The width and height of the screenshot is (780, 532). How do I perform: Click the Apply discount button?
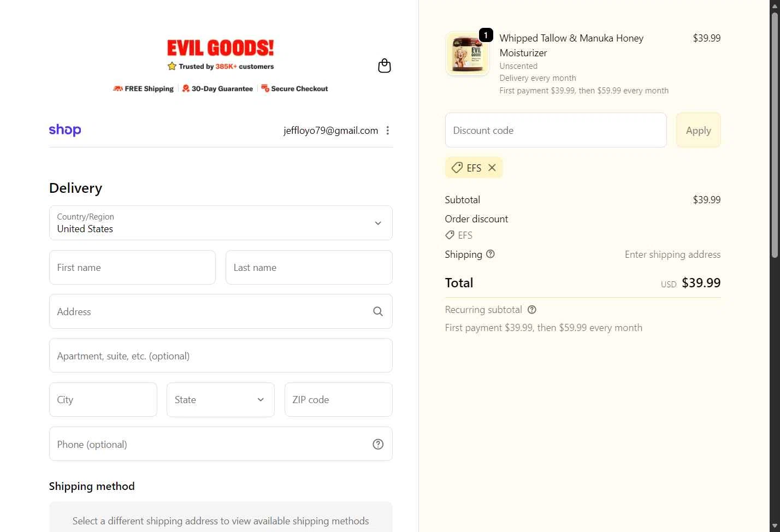point(699,130)
